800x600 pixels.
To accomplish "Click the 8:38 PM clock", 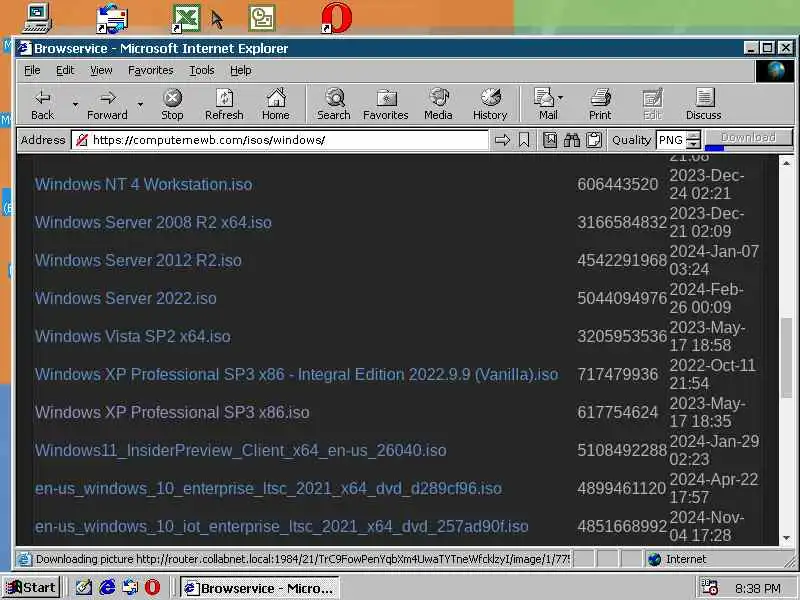I will click(x=758, y=588).
